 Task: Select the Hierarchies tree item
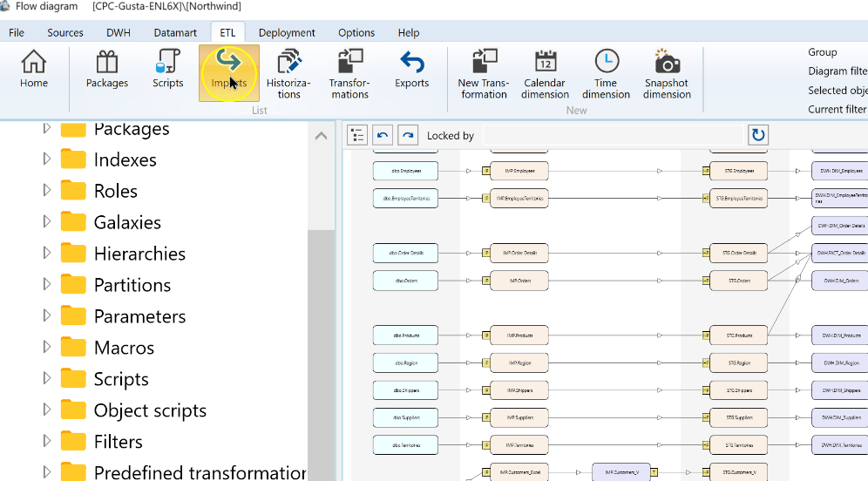[x=139, y=254]
